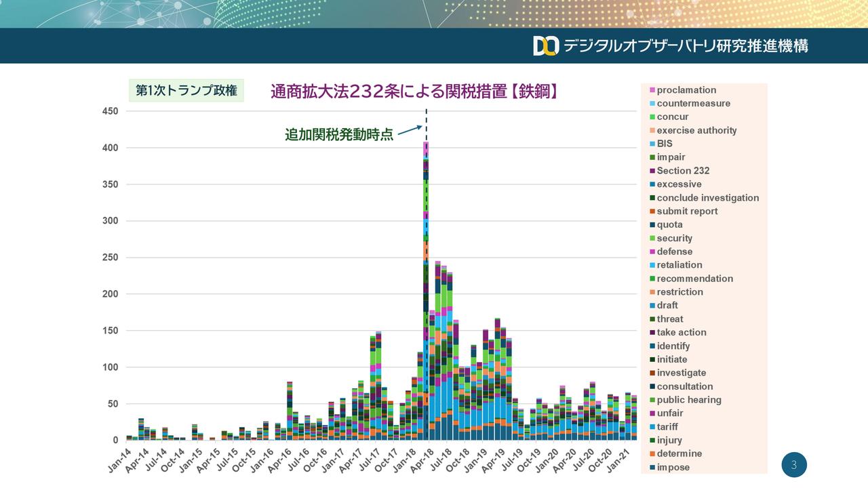Click the countermeasure legend color marker

652,104
